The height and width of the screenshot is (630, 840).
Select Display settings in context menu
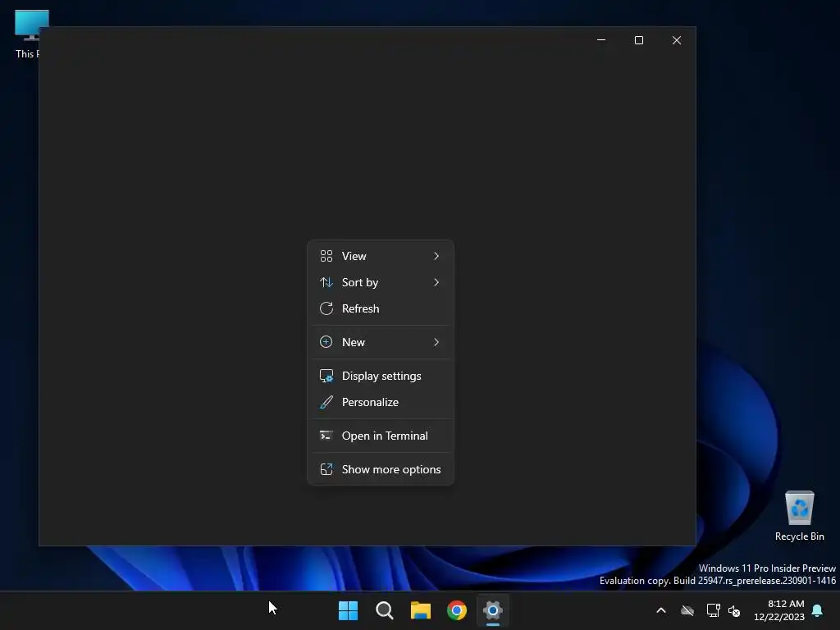coord(381,376)
